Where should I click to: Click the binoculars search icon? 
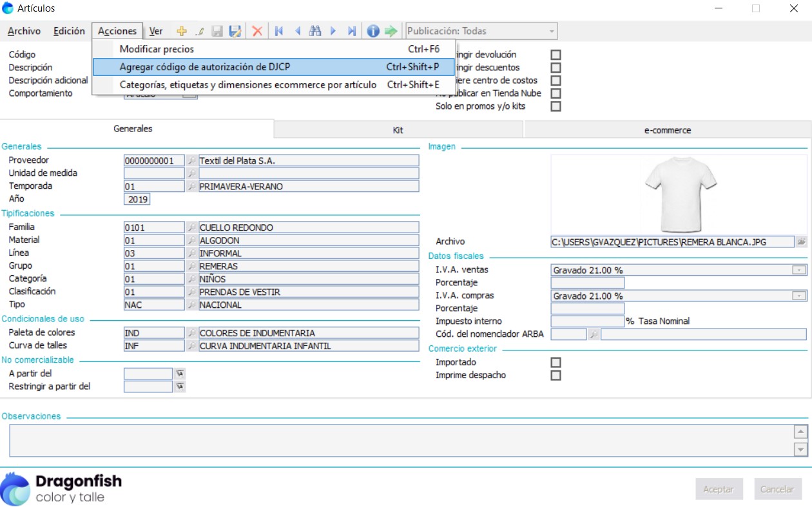coord(314,31)
